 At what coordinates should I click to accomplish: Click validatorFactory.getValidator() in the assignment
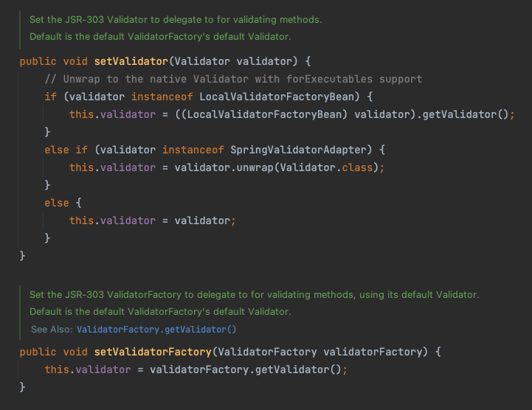click(x=245, y=369)
